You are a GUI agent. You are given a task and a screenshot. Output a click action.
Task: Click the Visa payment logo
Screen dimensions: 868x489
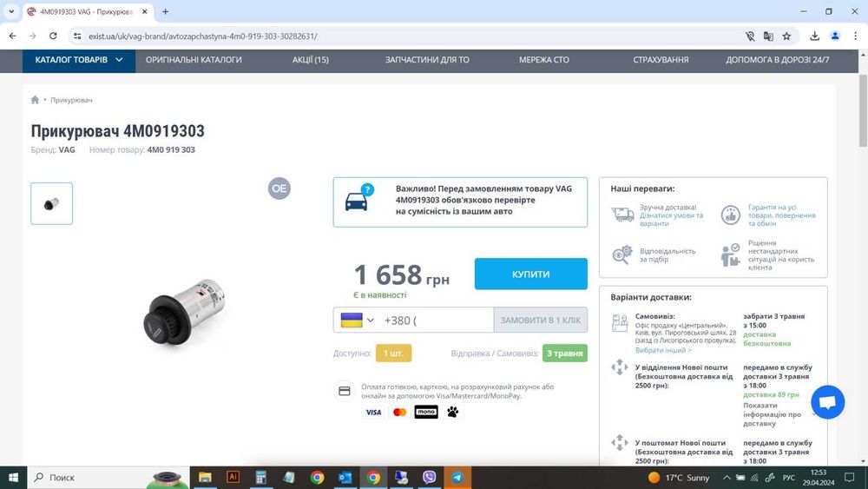click(x=373, y=412)
